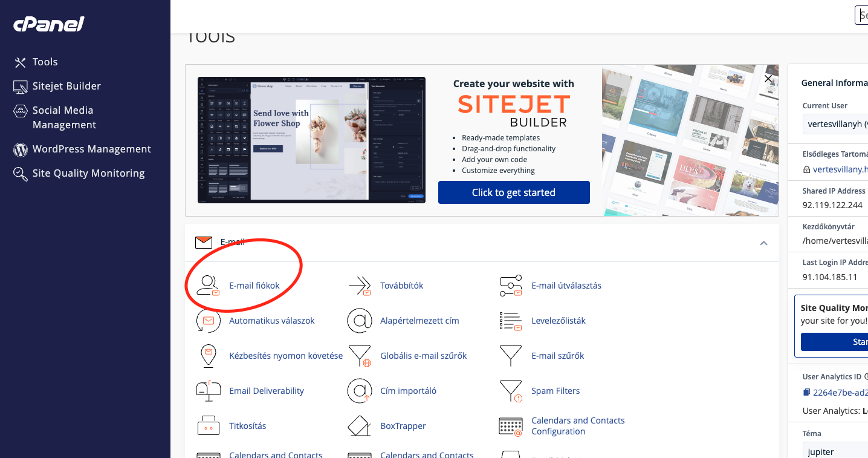Click the lock icon beside vertesvillany.h domain
Image resolution: width=868 pixels, height=458 pixels.
(806, 170)
